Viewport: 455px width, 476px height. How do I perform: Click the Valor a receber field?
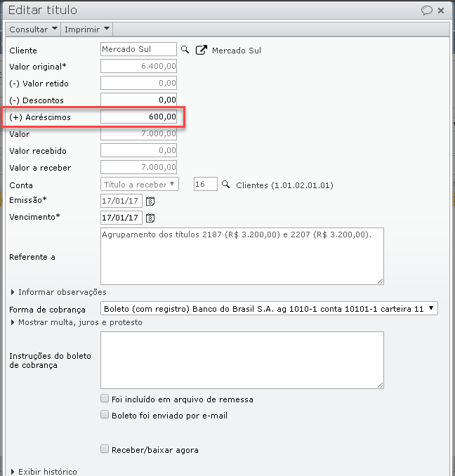click(138, 167)
